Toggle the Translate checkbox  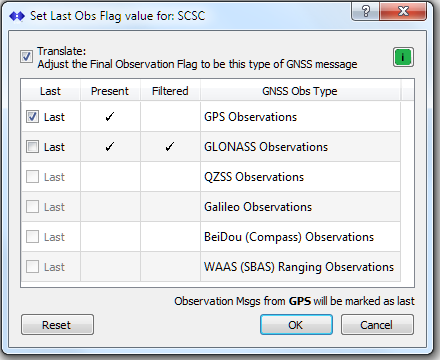coord(26,56)
